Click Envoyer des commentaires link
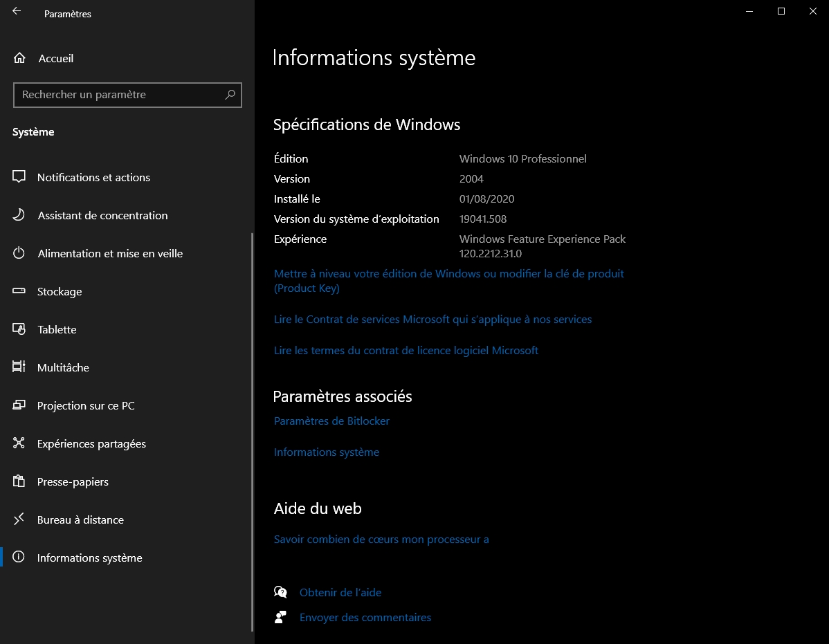 [x=365, y=618]
